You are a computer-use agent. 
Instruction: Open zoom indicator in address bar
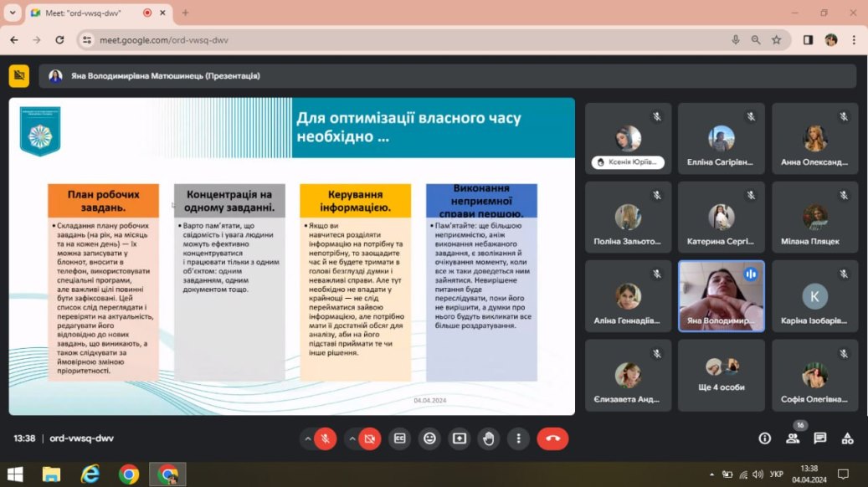pyautogui.click(x=756, y=40)
